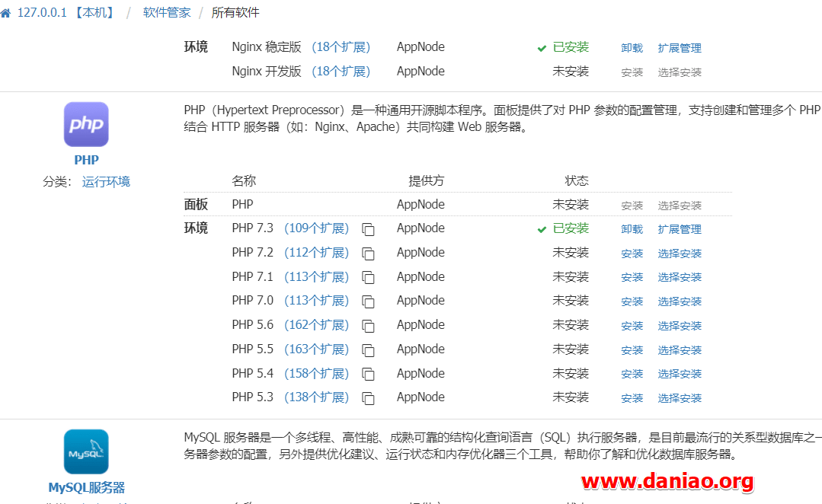Click copy icon in the PHP 5.3 row
Image resolution: width=822 pixels, height=504 pixels.
coord(369,398)
